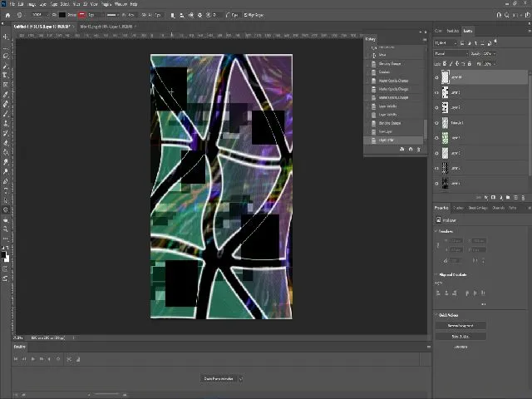Toggle lock transparent pixels
532x399 pixels.
445,63
